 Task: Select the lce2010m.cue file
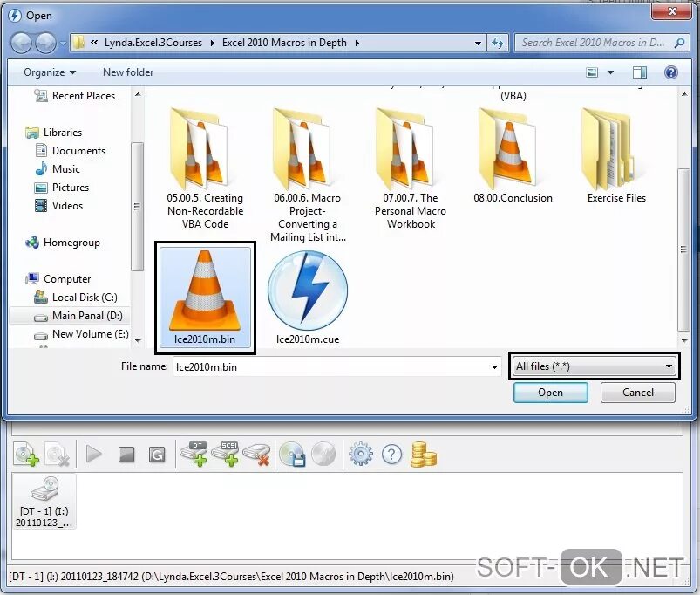308,297
